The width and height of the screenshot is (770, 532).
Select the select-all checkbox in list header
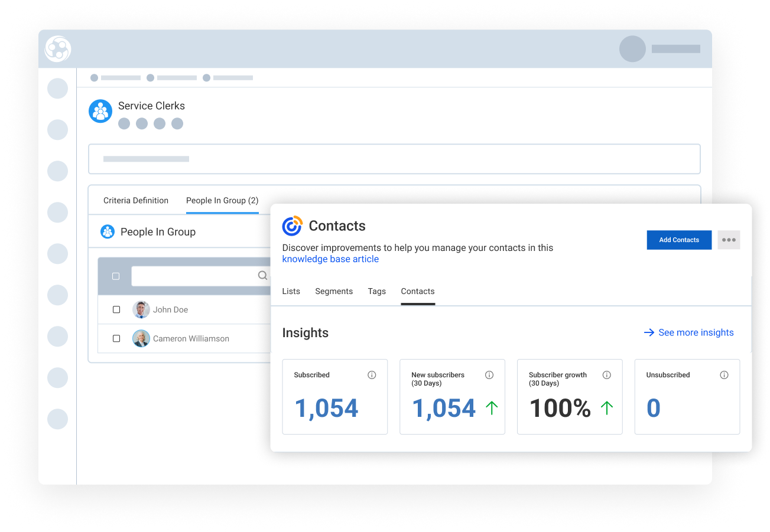[116, 276]
